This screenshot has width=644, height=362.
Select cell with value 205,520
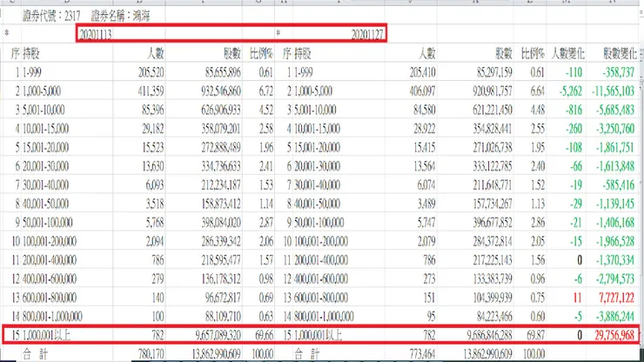coord(151,72)
